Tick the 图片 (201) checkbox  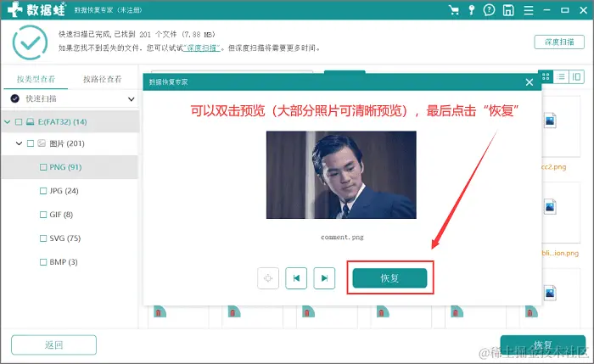coord(31,143)
